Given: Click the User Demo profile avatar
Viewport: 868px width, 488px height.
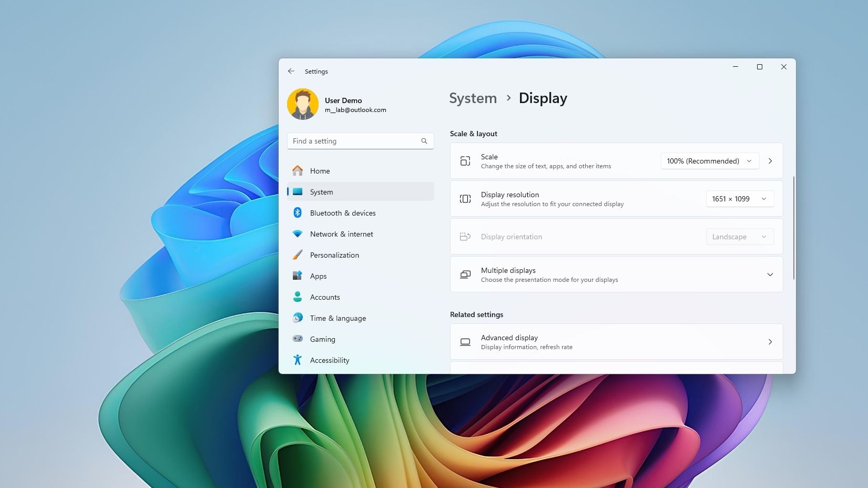Looking at the screenshot, I should 302,105.
